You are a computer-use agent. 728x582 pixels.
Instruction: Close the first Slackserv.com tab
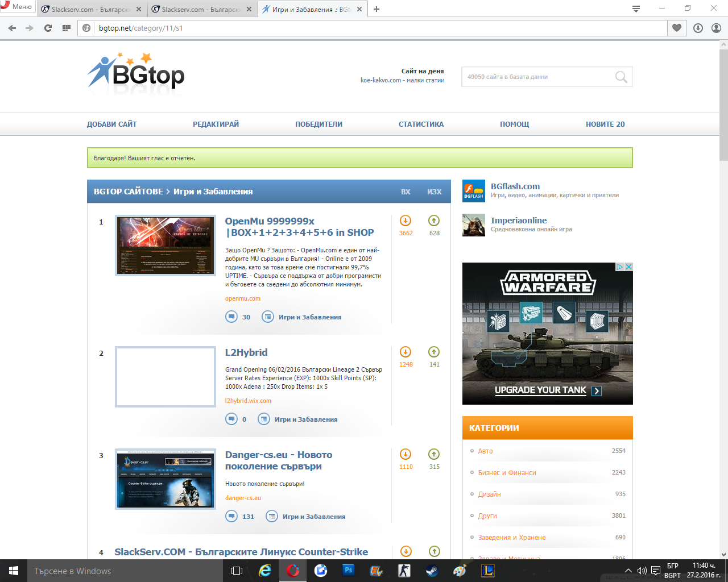point(139,9)
